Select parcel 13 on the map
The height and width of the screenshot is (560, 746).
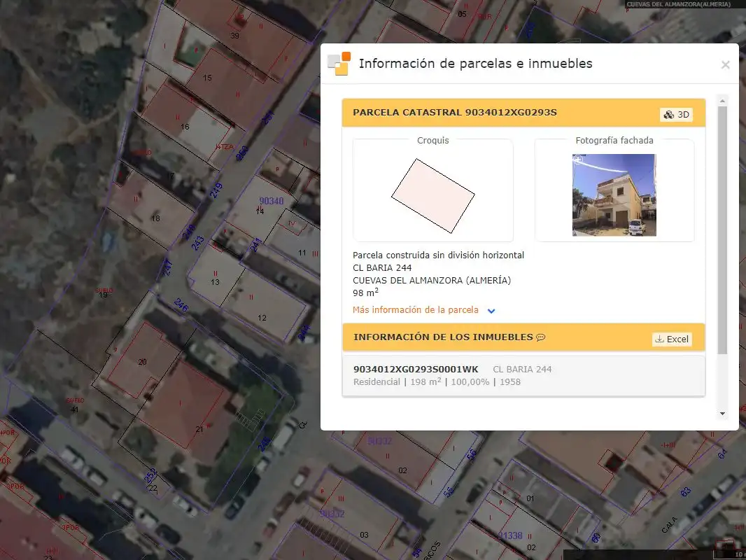tap(215, 282)
